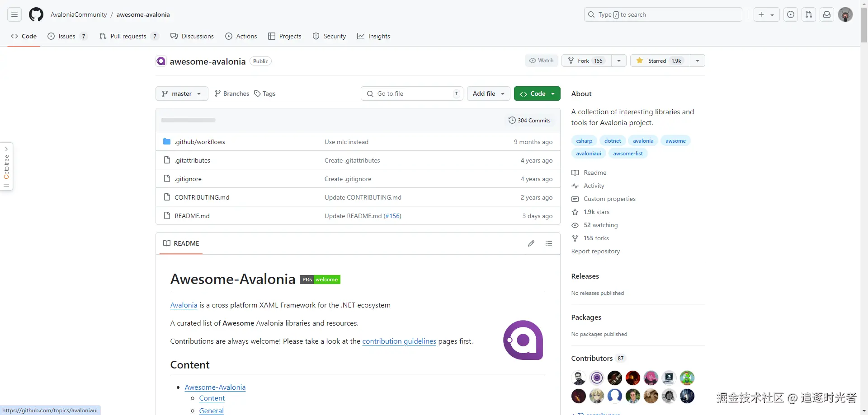Click the awsome-list topic tag
The height and width of the screenshot is (415, 868).
(x=628, y=154)
